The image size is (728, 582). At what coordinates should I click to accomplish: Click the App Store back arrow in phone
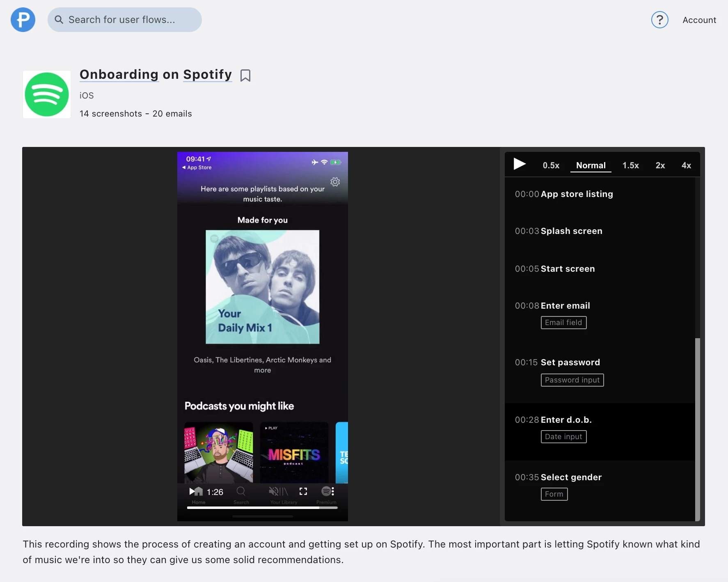point(197,167)
